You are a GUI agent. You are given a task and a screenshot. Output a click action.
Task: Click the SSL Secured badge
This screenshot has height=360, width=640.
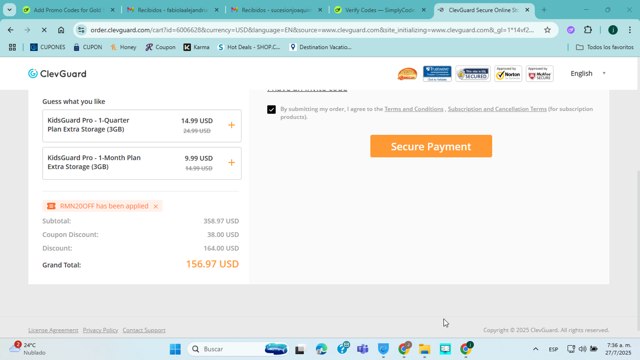point(473,74)
